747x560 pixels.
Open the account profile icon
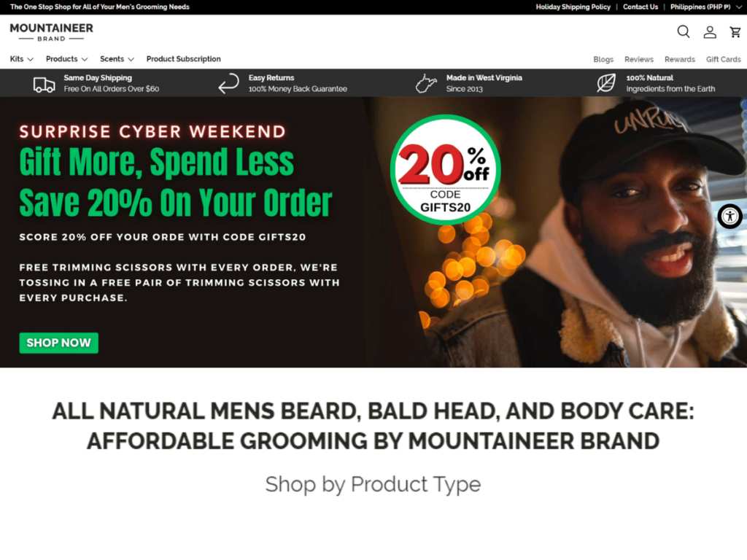click(709, 32)
